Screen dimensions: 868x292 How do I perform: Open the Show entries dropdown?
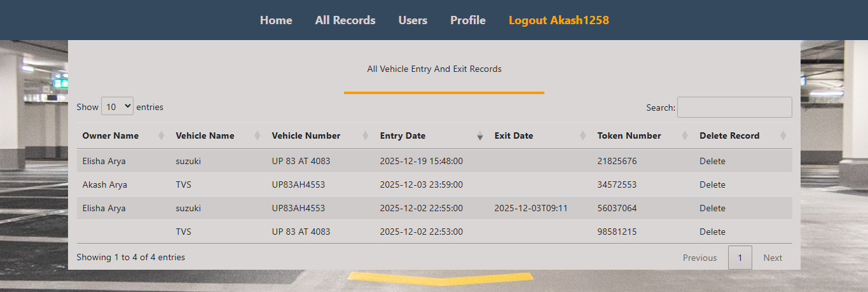pos(118,107)
